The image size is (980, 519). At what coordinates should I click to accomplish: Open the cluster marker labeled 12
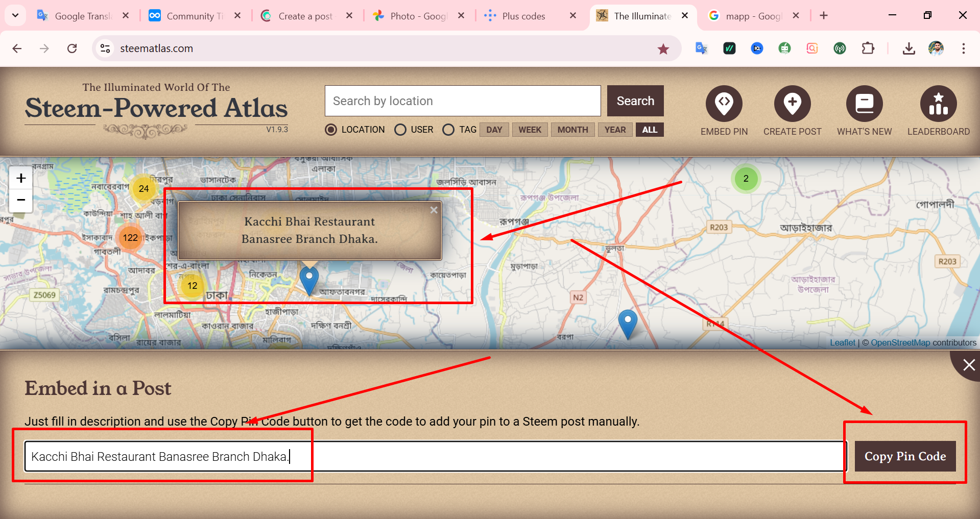[x=193, y=286]
